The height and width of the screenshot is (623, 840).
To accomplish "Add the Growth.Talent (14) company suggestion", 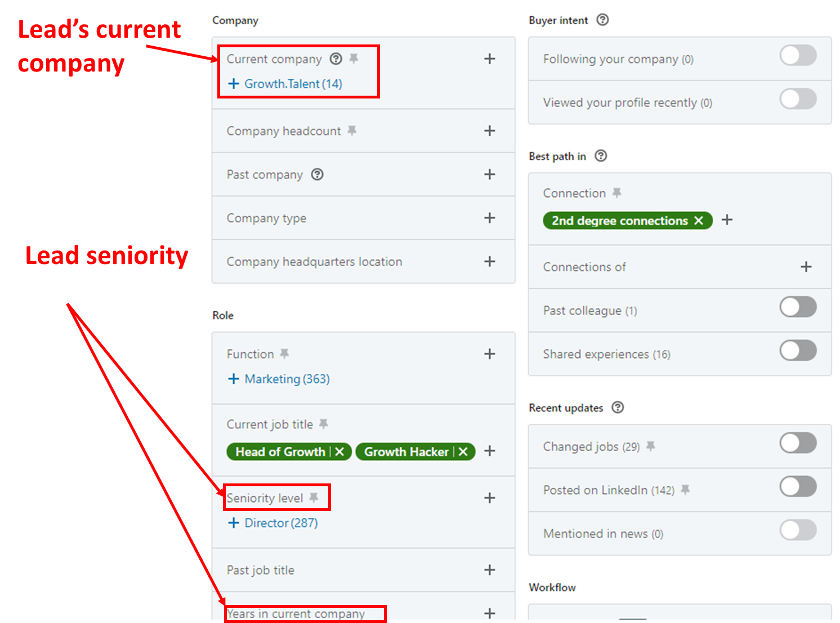I will 285,83.
